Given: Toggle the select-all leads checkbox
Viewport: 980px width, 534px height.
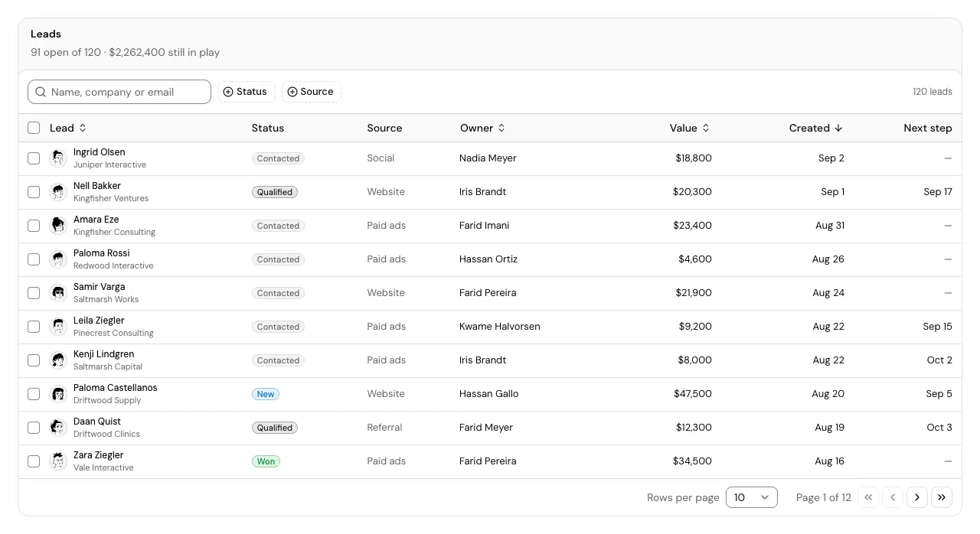Looking at the screenshot, I should click(x=34, y=128).
